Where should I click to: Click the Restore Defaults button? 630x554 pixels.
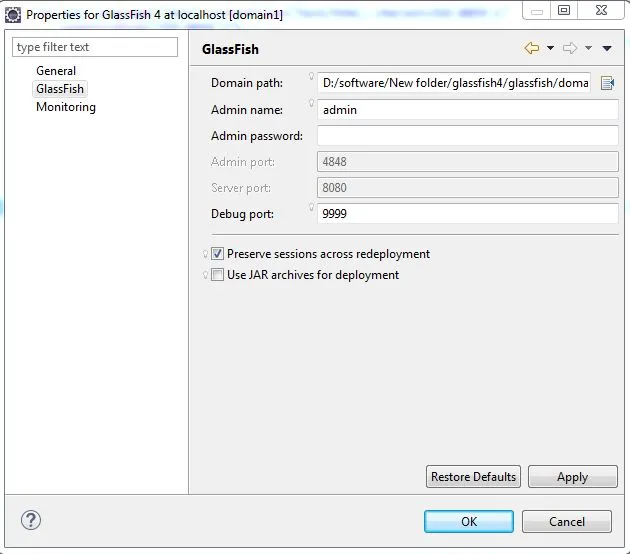click(x=473, y=476)
